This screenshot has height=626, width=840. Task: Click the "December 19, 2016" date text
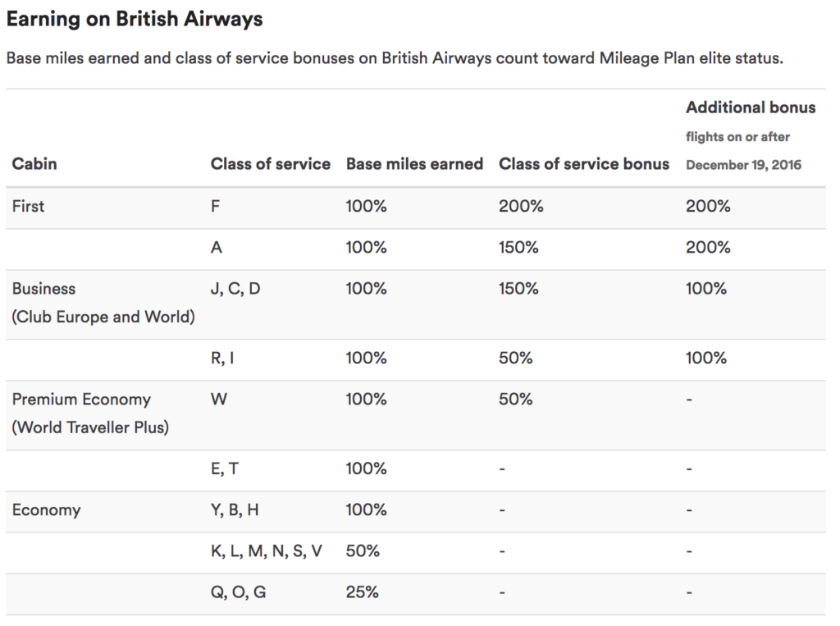coord(743,165)
